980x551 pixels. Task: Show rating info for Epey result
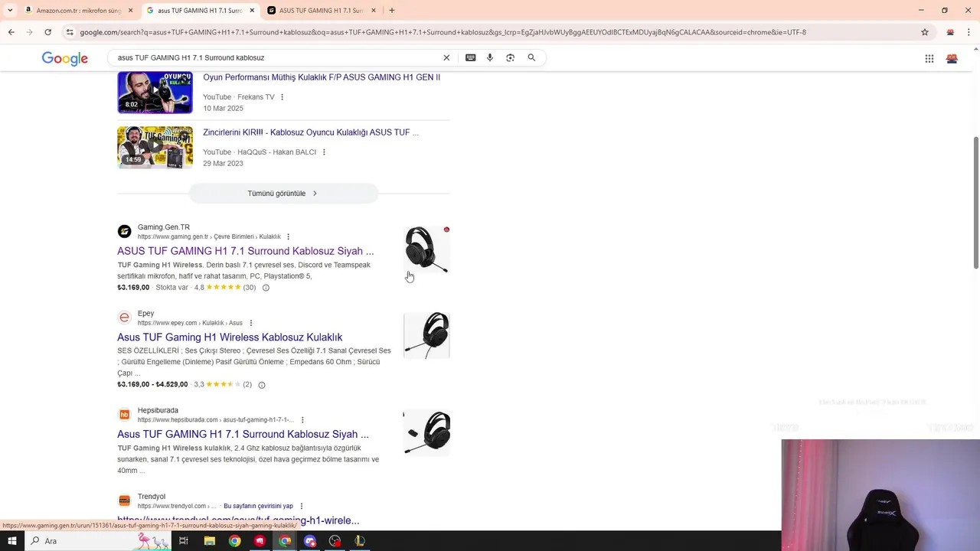[x=261, y=385]
